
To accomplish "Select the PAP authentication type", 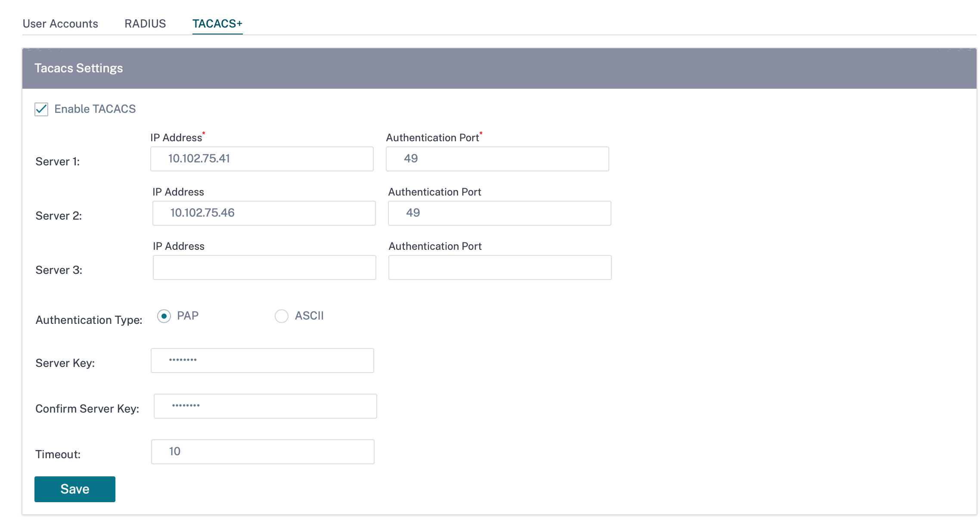I will [x=164, y=316].
